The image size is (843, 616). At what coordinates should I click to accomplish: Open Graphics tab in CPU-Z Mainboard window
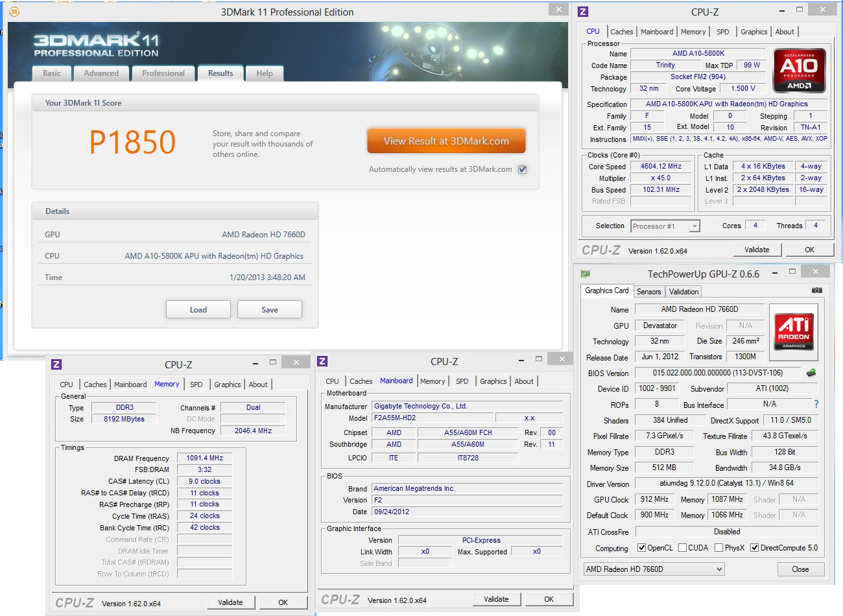tap(493, 381)
